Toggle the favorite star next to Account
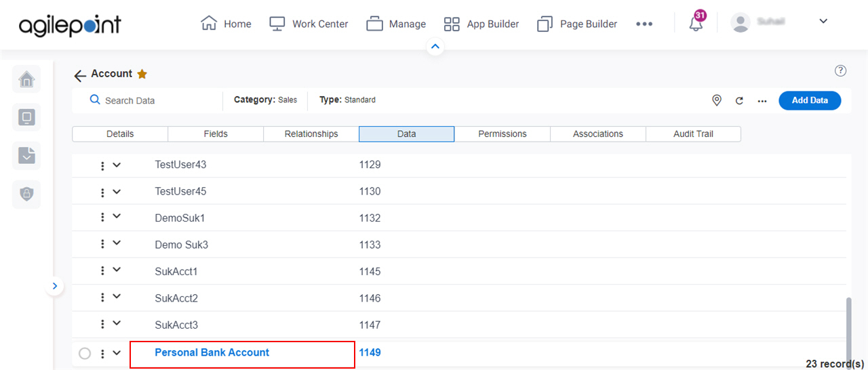Viewport: 868px width, 370px height. pyautogui.click(x=142, y=74)
